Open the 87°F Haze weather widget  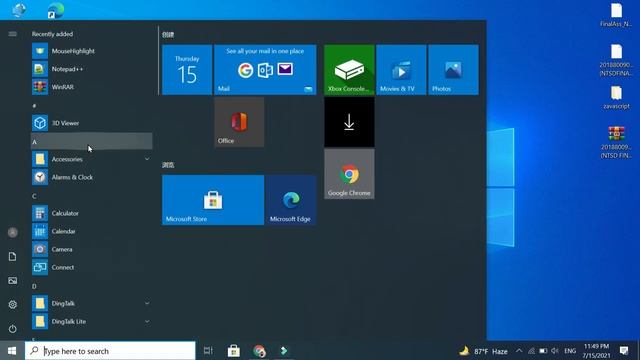coord(483,351)
